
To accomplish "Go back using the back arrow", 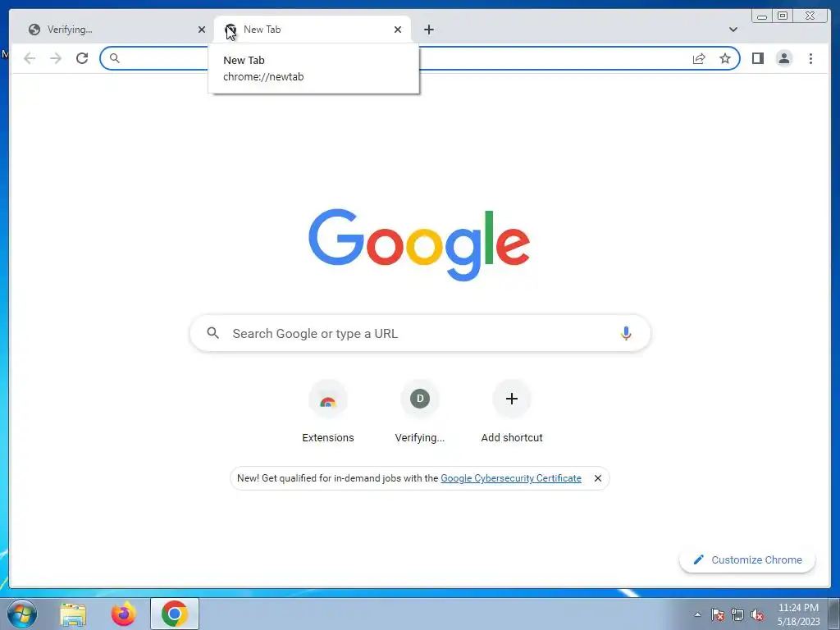I will [x=30, y=58].
